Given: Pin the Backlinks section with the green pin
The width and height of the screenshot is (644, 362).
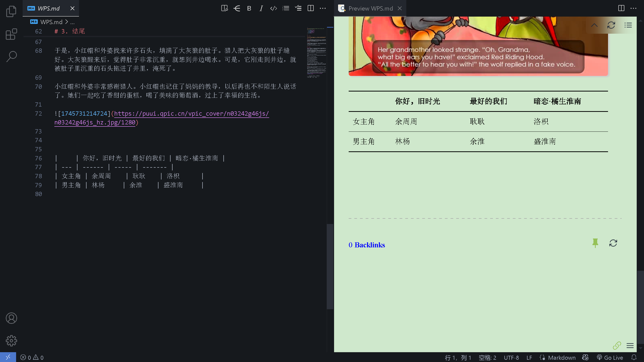Looking at the screenshot, I should coord(595,243).
